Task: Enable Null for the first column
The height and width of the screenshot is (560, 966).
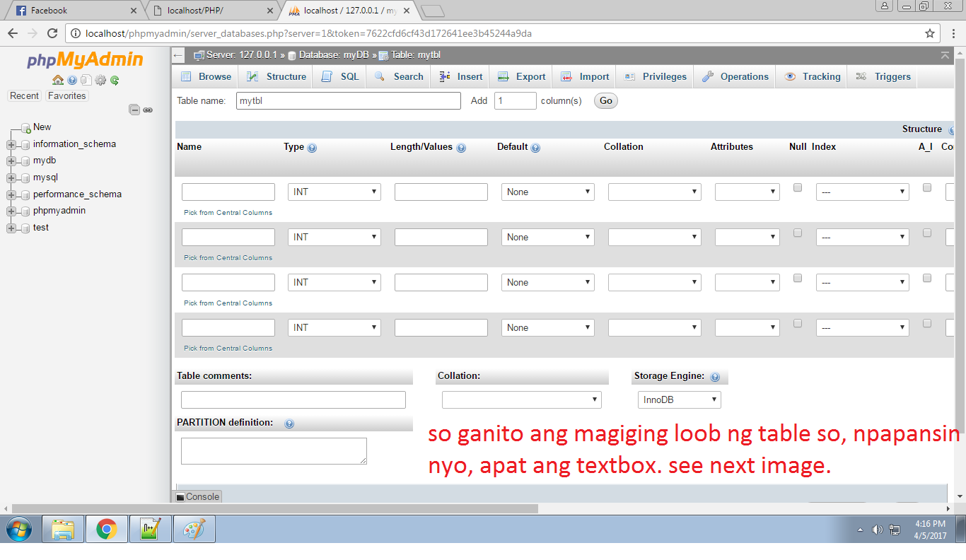Action: (x=798, y=187)
